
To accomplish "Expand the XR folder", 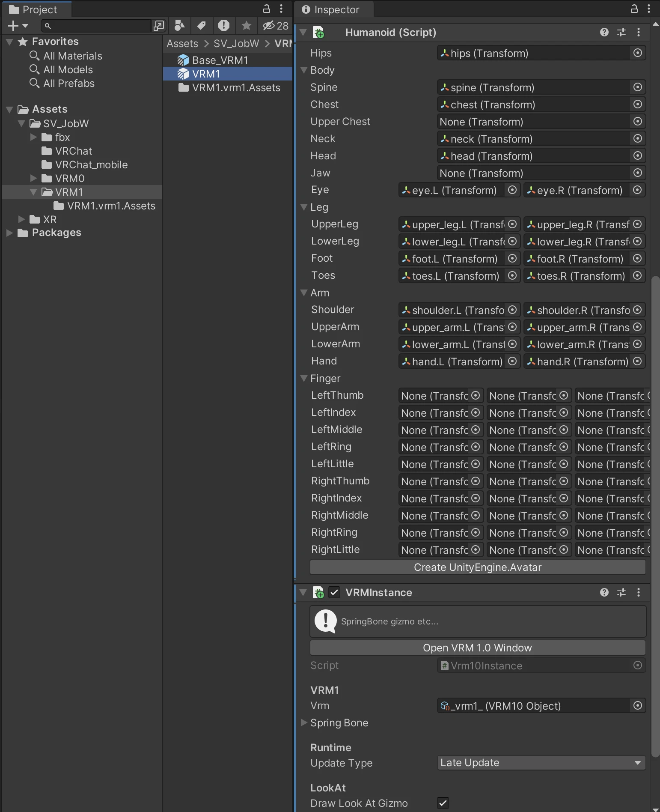I will (x=21, y=220).
